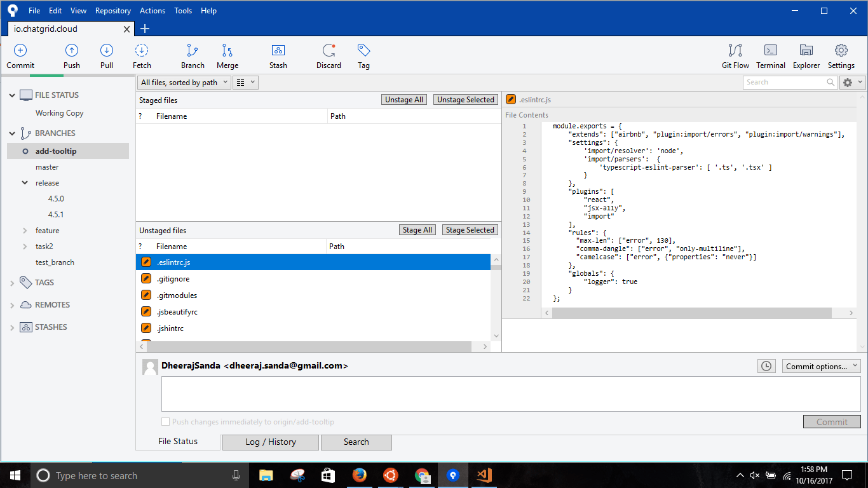The height and width of the screenshot is (488, 868).
Task: Select the test_branch branch
Action: (x=55, y=262)
